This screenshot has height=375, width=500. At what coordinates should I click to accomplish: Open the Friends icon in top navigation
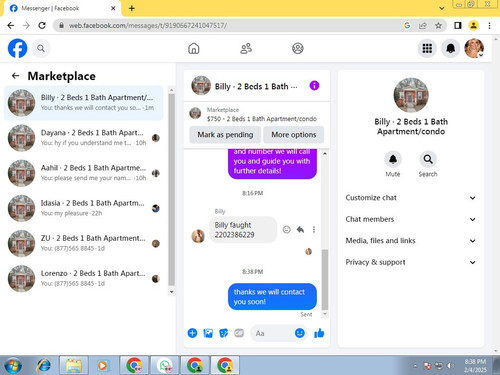click(x=246, y=48)
